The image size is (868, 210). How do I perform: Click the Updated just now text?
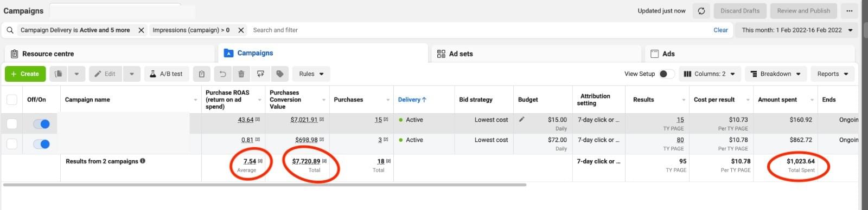661,11
